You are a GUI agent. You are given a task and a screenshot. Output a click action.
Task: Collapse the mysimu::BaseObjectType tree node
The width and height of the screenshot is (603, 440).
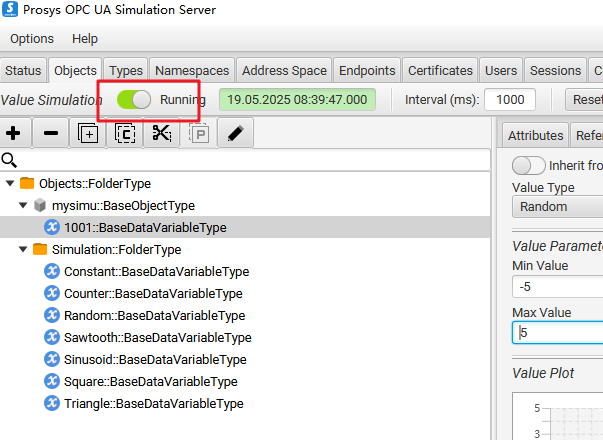(23, 205)
